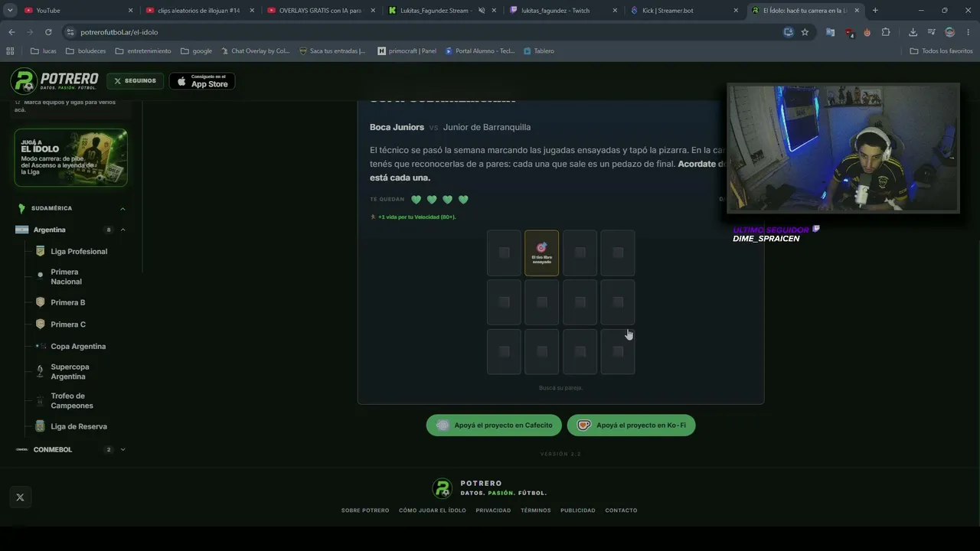Click the site info icon in address bar
This screenshot has height=551, width=980.
click(x=70, y=32)
